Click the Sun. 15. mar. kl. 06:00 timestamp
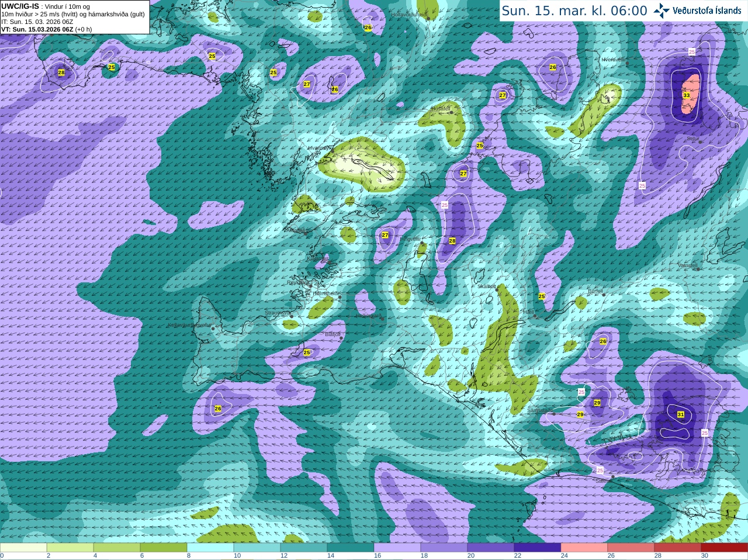This screenshot has width=748, height=560. tap(574, 11)
